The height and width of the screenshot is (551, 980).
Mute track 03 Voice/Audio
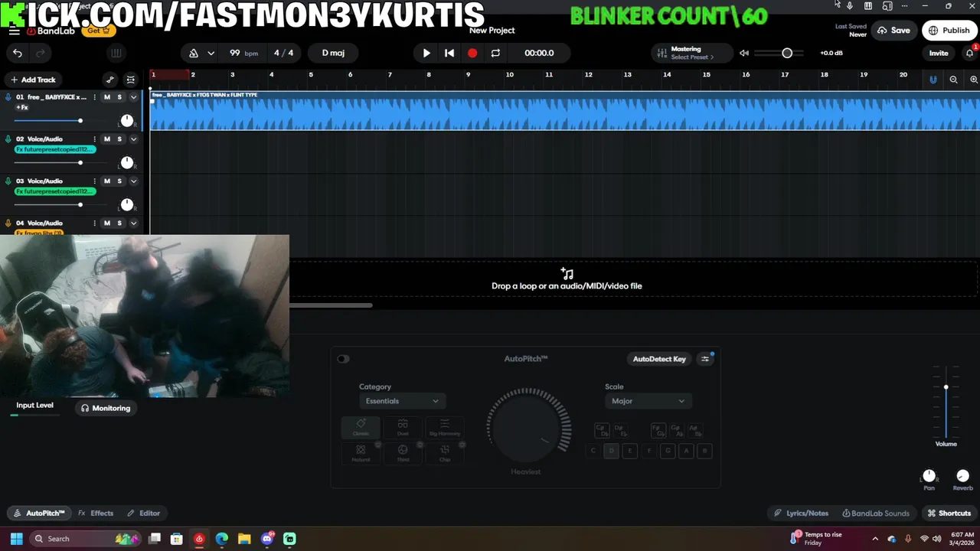107,181
